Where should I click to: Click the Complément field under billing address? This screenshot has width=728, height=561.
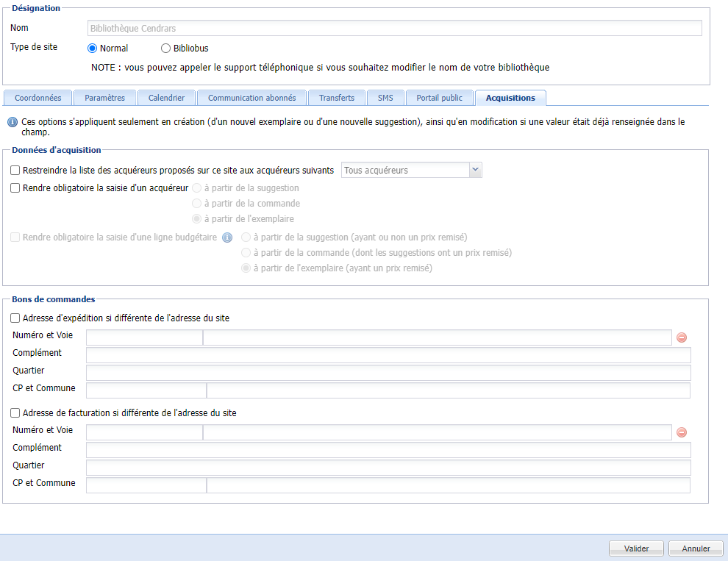(x=388, y=450)
